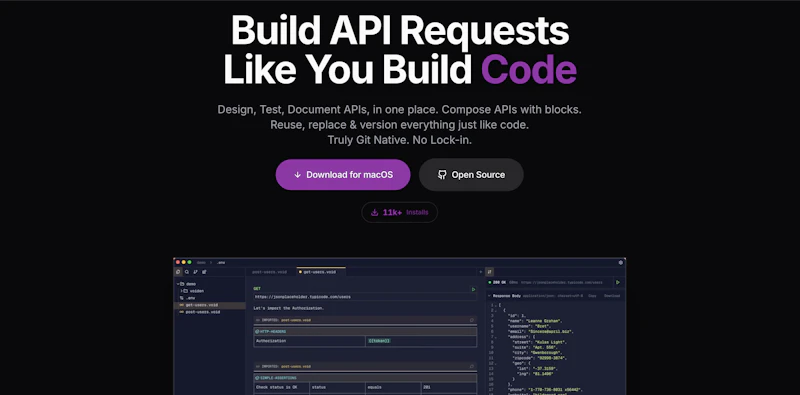
Task: Click the 'Let's import the Authorization.' text
Action: point(288,308)
